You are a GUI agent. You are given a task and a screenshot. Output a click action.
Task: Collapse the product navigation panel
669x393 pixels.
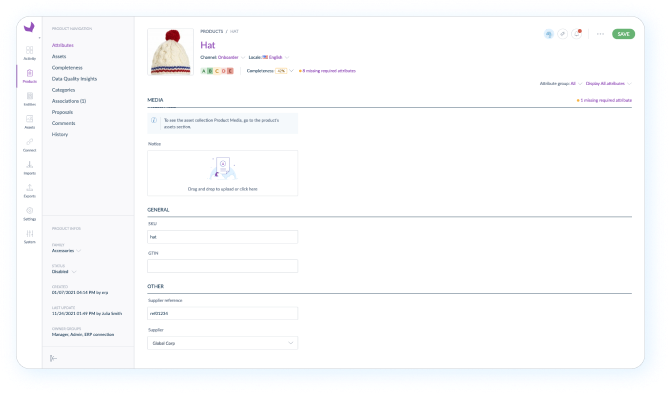(x=53, y=358)
